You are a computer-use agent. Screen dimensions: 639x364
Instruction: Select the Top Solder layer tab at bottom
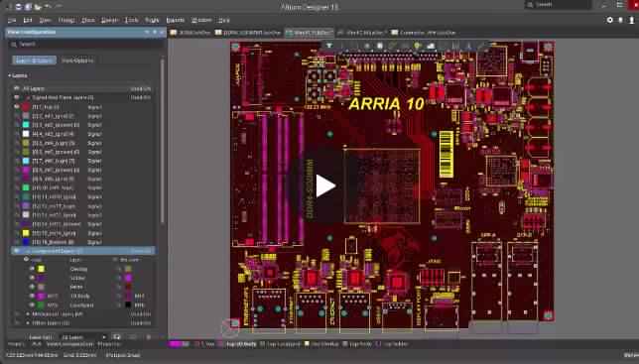(392, 344)
